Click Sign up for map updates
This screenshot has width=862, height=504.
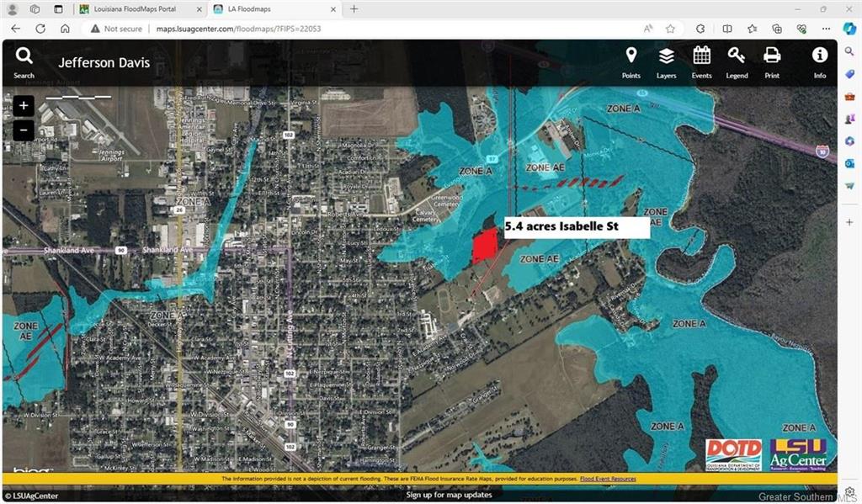(447, 495)
